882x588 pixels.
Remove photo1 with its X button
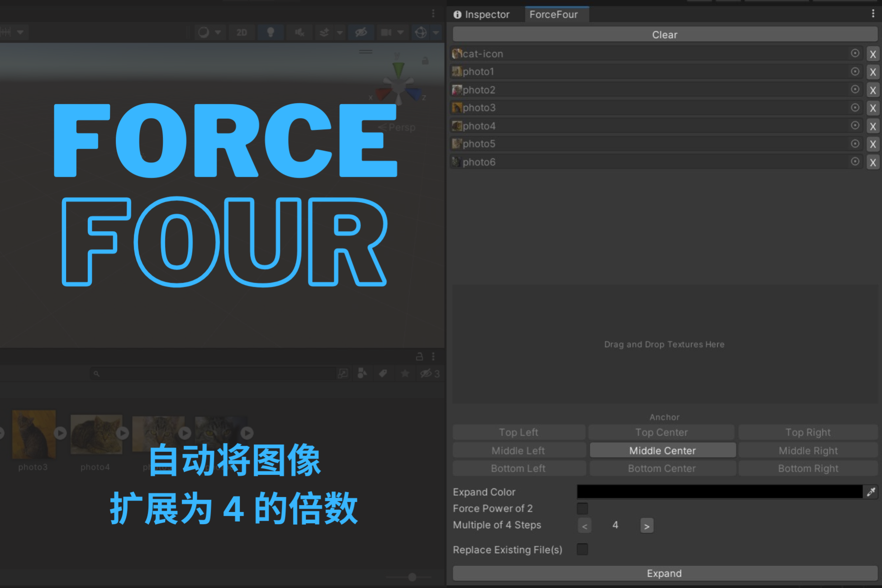point(873,72)
